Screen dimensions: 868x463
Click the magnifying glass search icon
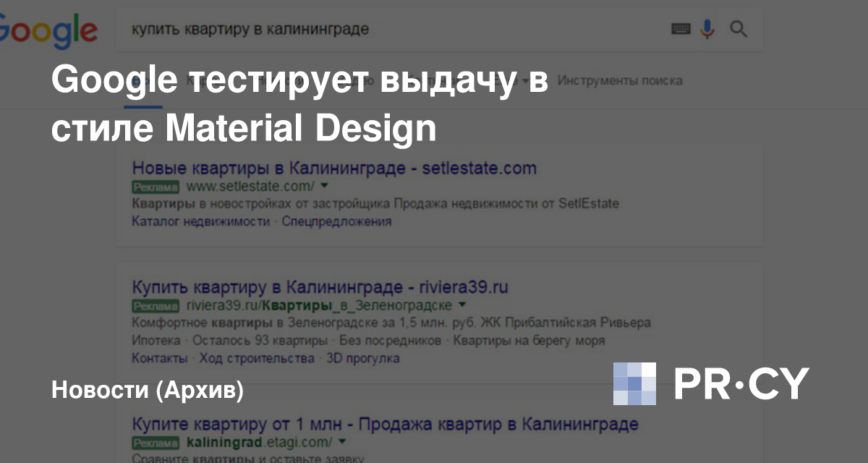point(738,30)
